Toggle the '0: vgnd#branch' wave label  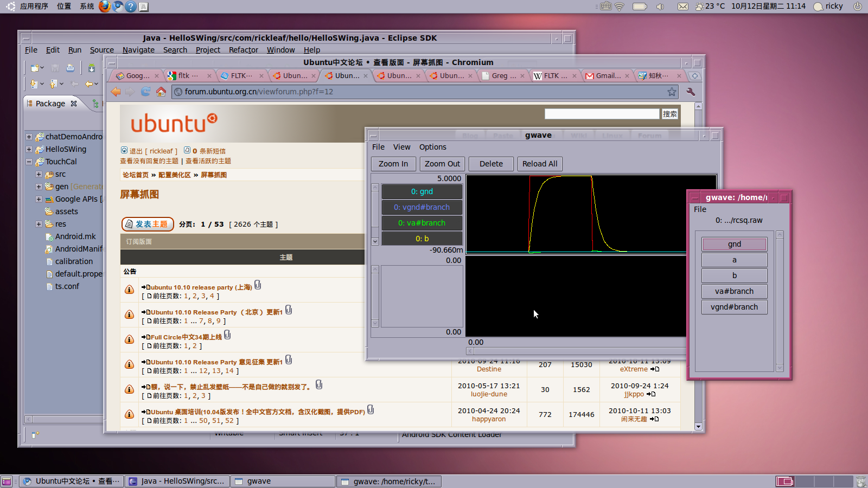pyautogui.click(x=422, y=207)
